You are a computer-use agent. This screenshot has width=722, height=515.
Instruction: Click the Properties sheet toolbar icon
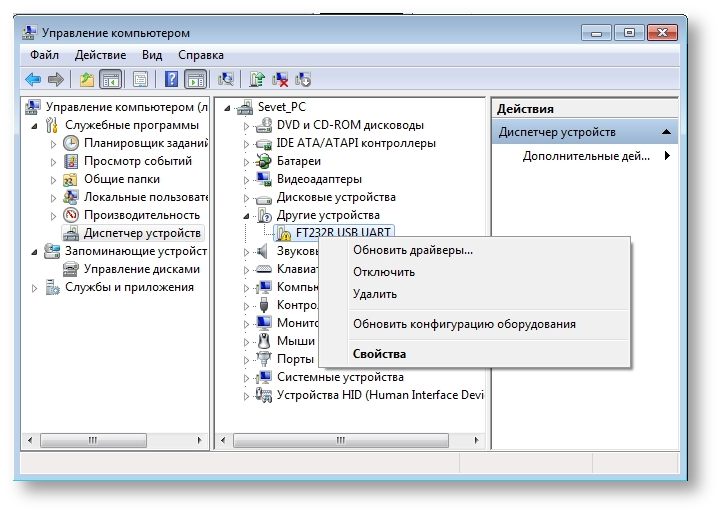pyautogui.click(x=140, y=80)
